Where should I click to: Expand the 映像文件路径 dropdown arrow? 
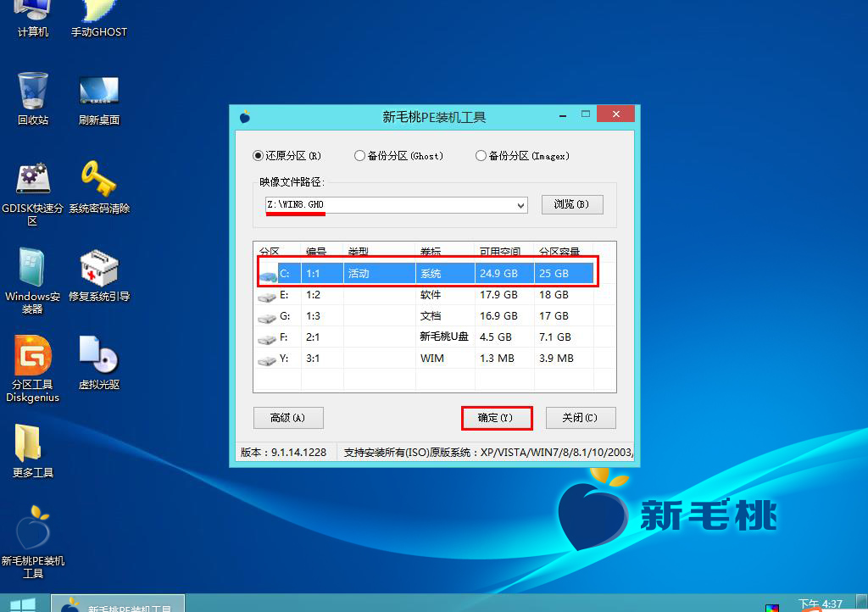point(520,205)
